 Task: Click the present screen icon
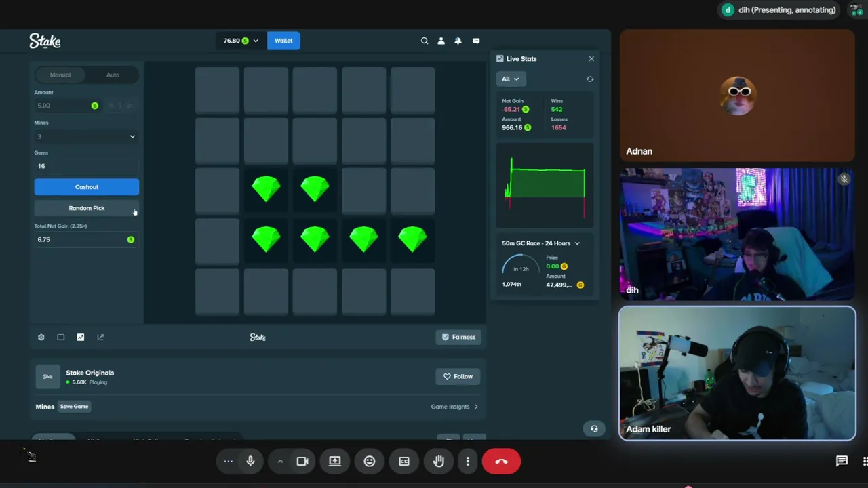335,462
